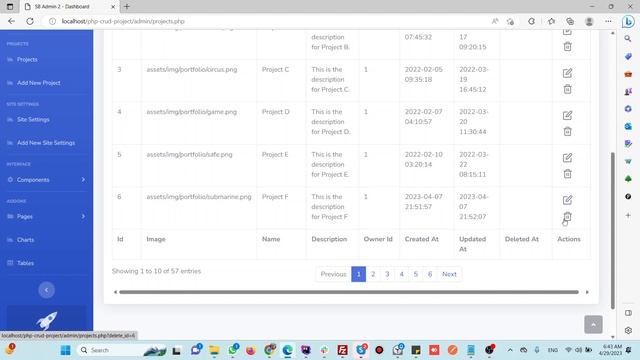Open browser favorites star icon
The width and height of the screenshot is (640, 360).
pos(551,21)
